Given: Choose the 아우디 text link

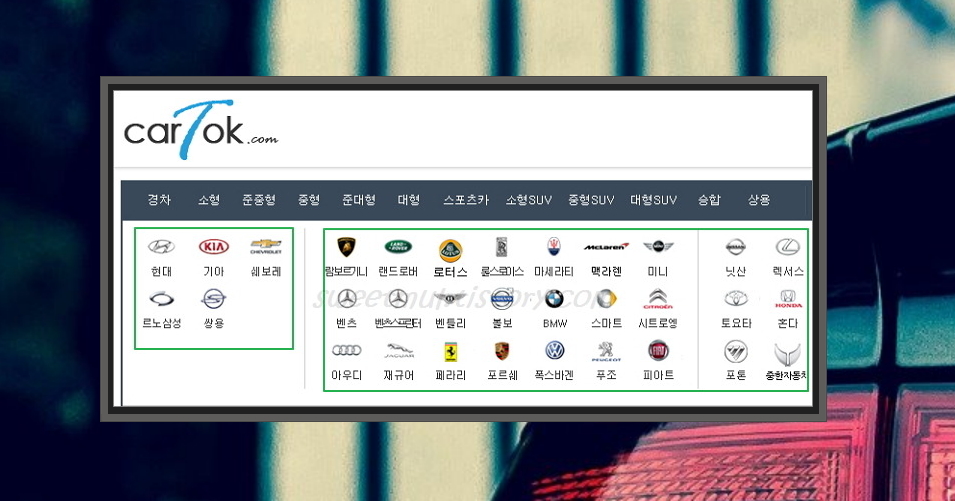Looking at the screenshot, I should tap(347, 376).
